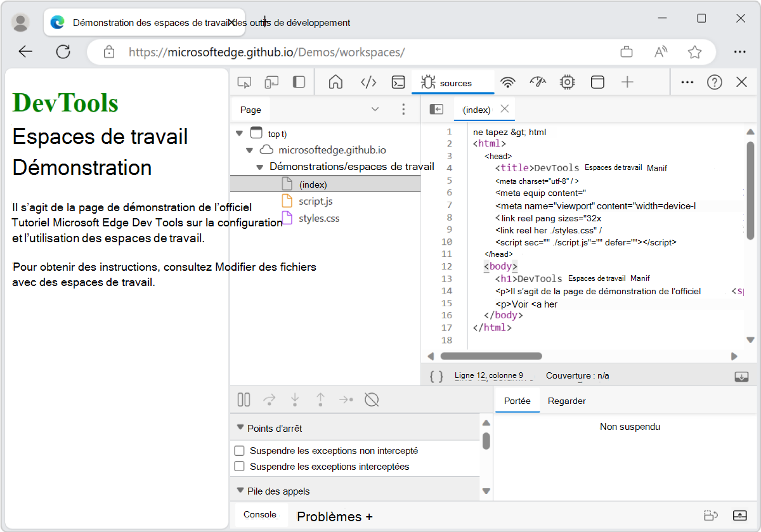The height and width of the screenshot is (532, 761).
Task: Collapse the "Pile des appels" section
Action: pos(240,491)
